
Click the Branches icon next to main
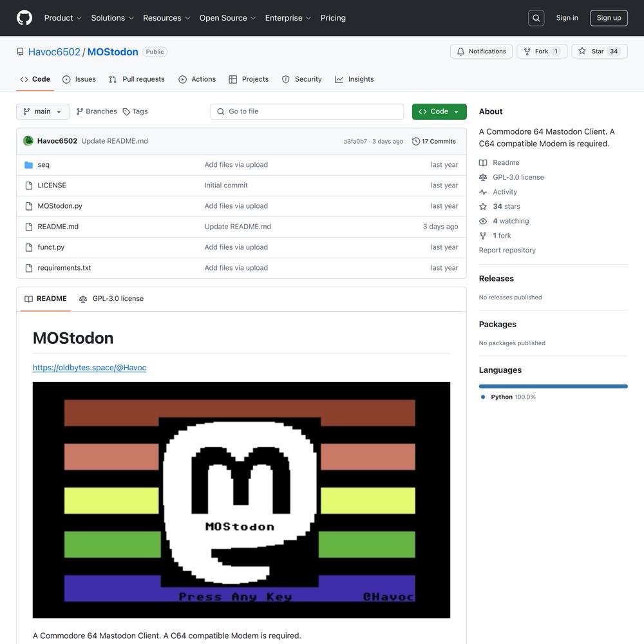80,111
